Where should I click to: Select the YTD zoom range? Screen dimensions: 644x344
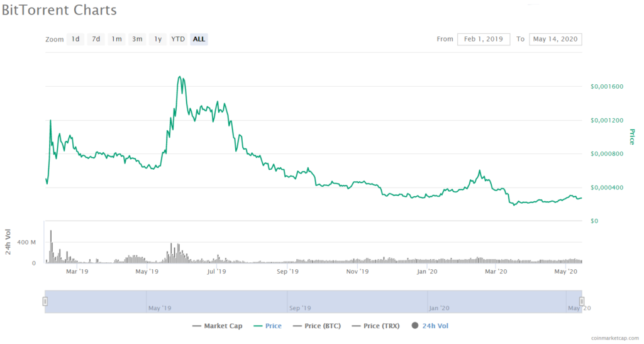tap(178, 39)
